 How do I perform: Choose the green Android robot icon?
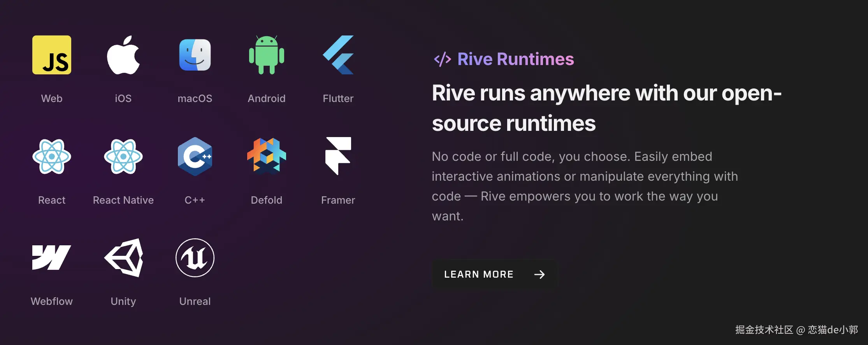267,55
